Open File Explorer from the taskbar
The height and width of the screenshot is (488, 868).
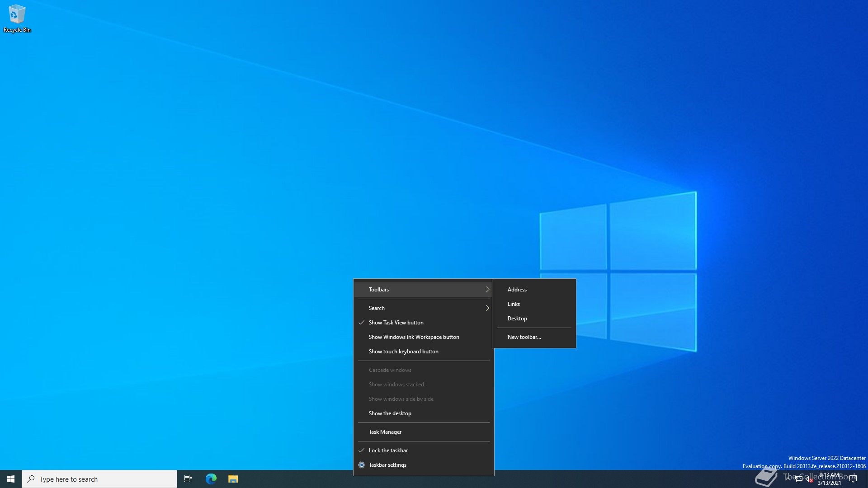[233, 479]
